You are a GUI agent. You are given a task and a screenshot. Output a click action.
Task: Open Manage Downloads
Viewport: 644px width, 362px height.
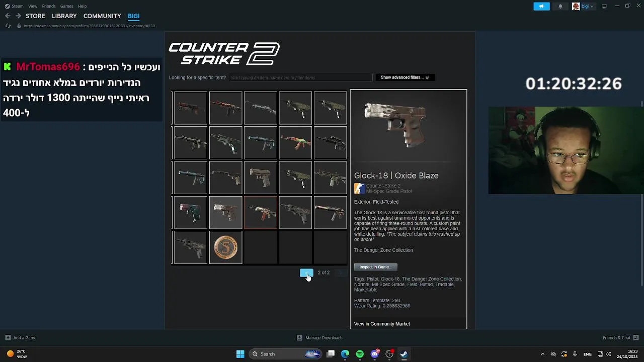pyautogui.click(x=319, y=338)
